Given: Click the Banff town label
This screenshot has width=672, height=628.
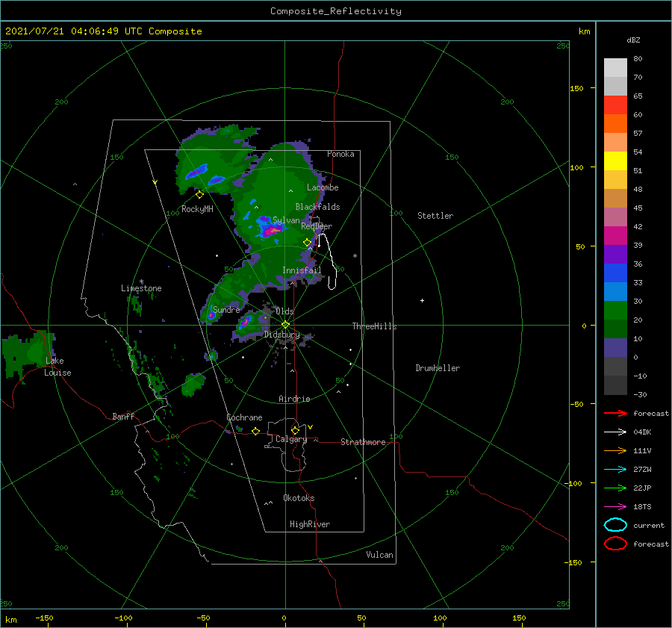Looking at the screenshot, I should [123, 416].
